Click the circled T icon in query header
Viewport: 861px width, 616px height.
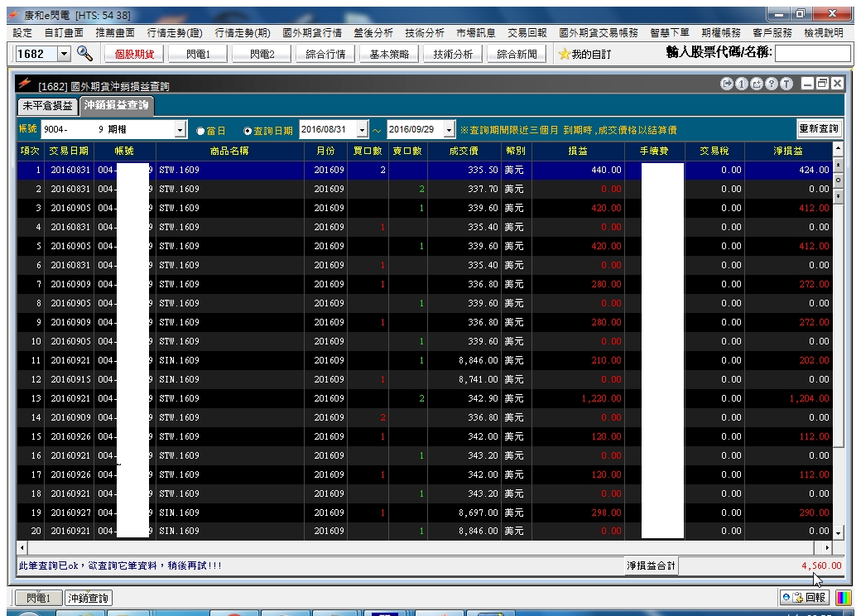(786, 84)
